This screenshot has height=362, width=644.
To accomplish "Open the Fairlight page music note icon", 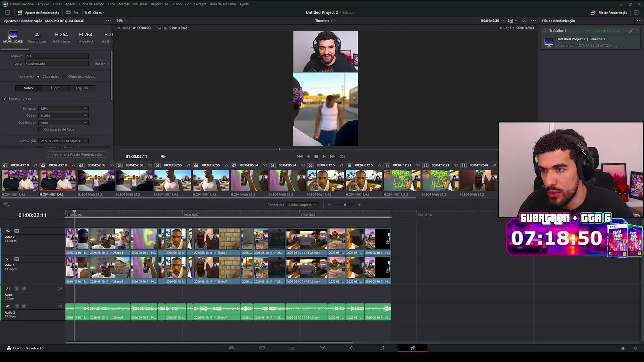I will pos(382,348).
